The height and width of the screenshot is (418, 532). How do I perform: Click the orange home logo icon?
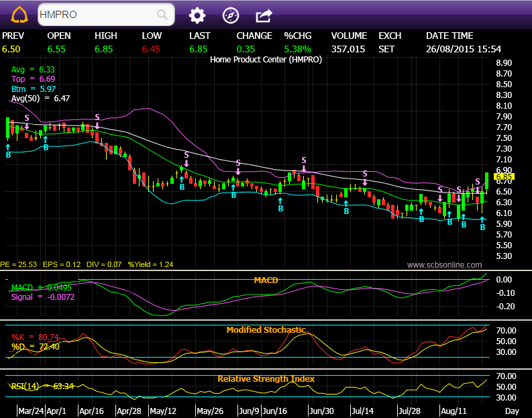tap(19, 15)
